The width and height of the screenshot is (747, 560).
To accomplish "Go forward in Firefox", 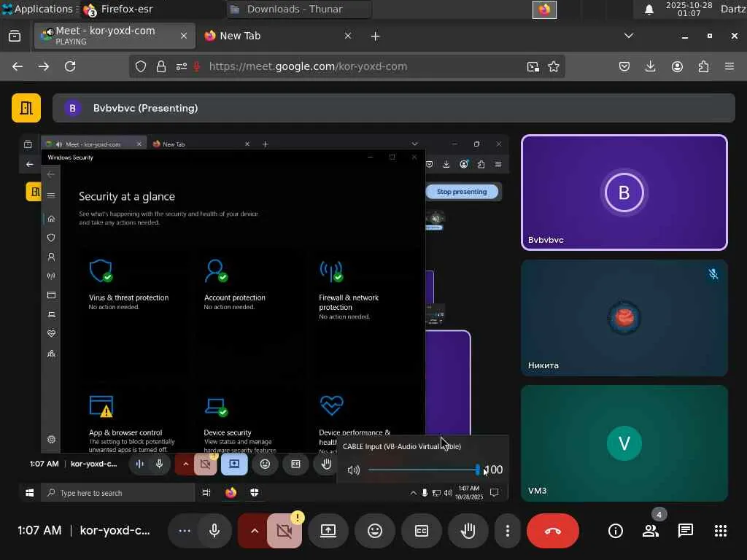I will pyautogui.click(x=44, y=66).
